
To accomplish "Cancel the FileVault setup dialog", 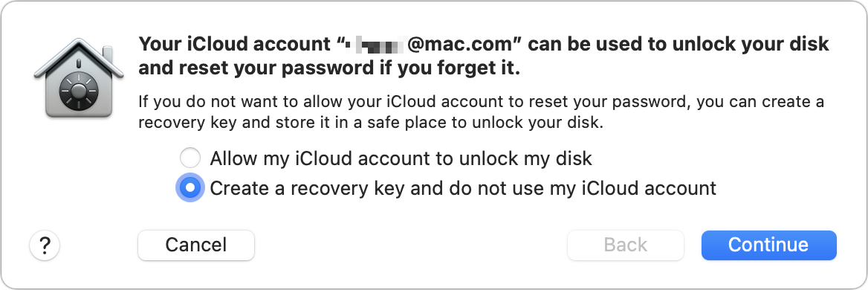I will click(196, 245).
